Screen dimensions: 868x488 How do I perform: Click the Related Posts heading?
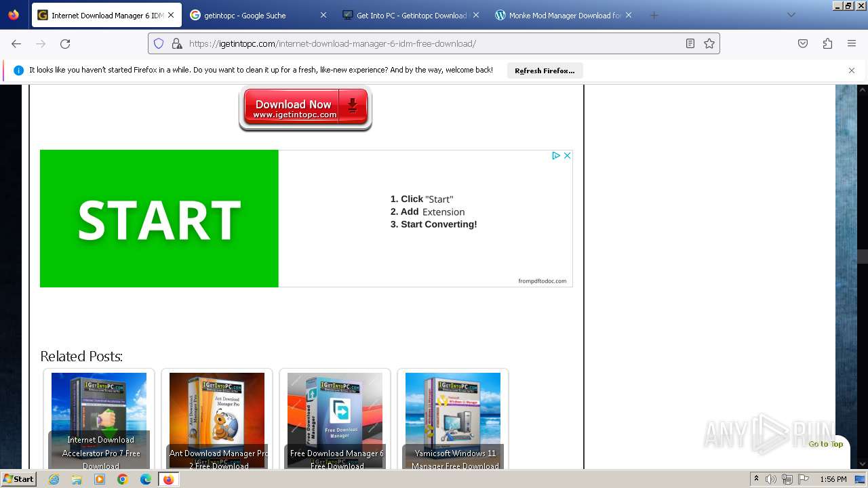click(81, 357)
